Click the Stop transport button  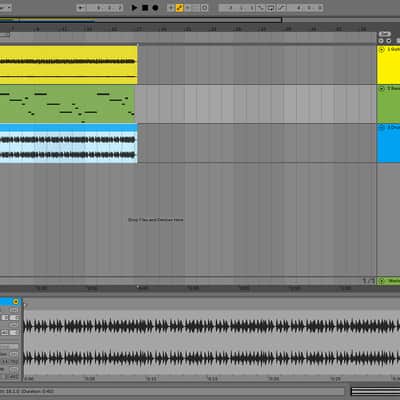[145, 8]
